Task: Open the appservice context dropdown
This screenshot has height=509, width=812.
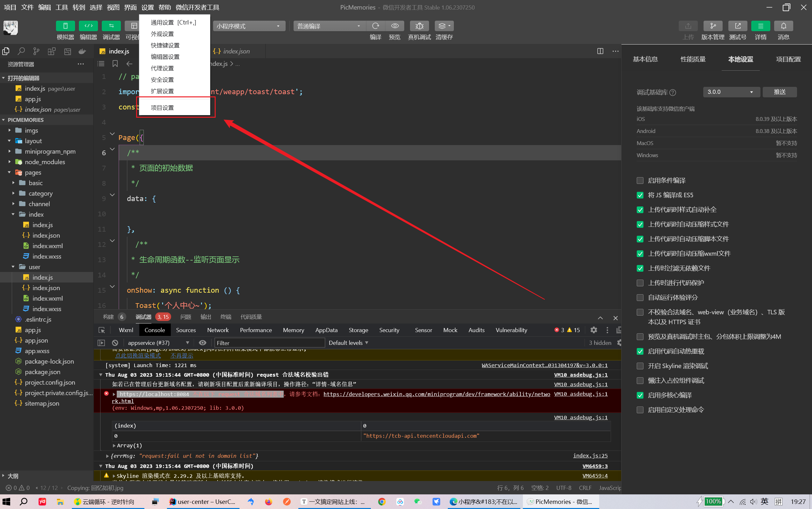Action: pos(158,343)
